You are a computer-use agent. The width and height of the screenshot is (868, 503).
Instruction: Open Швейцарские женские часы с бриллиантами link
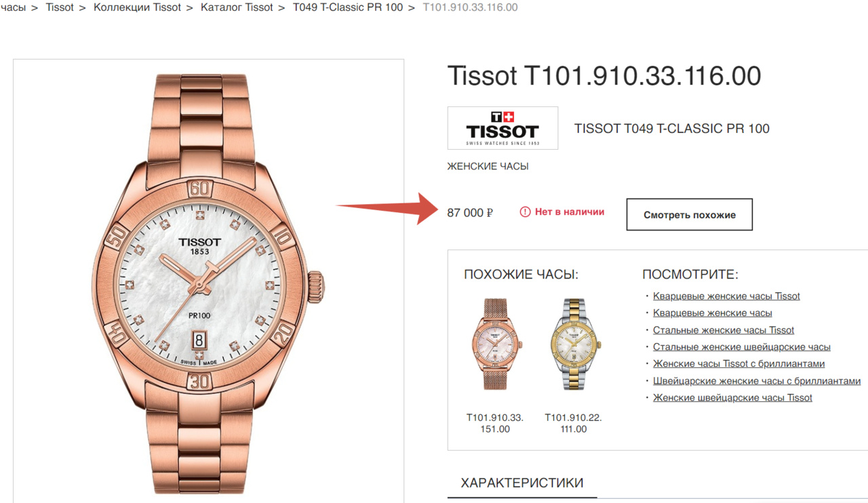tap(757, 381)
